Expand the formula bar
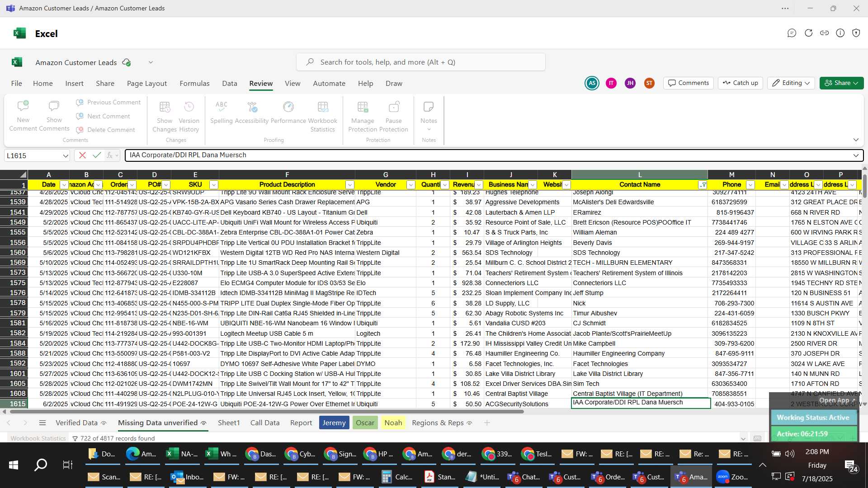 [x=856, y=155]
